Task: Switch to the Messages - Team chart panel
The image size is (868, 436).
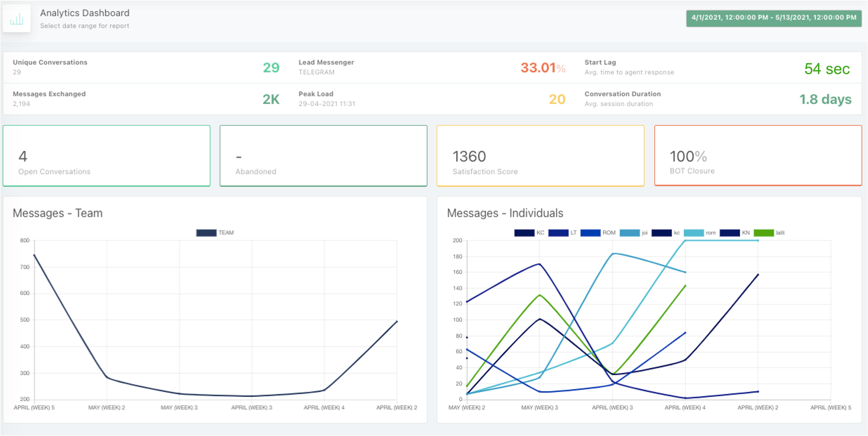Action: click(57, 213)
